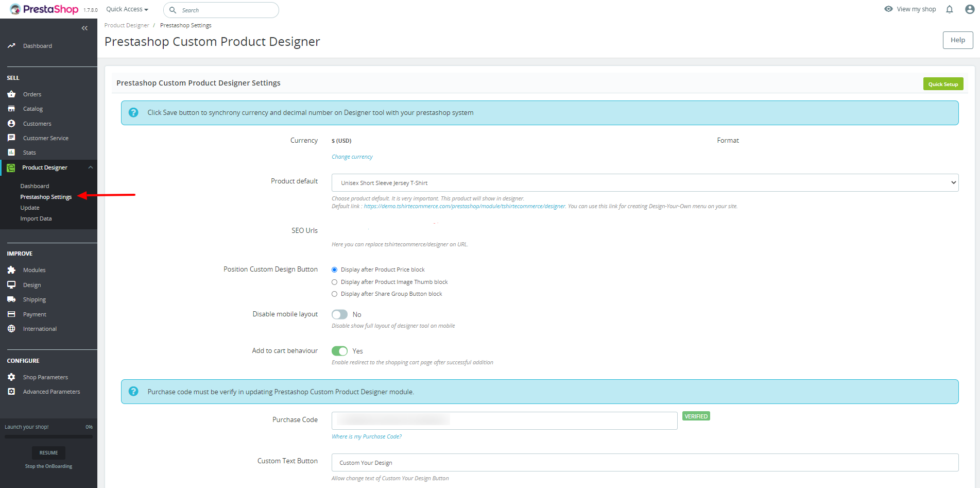Image resolution: width=980 pixels, height=488 pixels.
Task: Click into the Custom Text Button field
Action: point(645,462)
